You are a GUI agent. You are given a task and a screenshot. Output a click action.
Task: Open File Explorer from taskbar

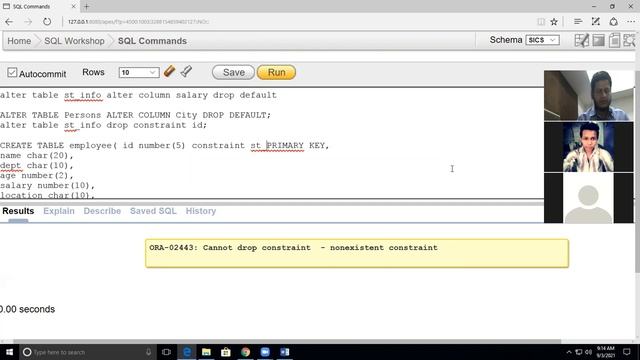click(x=206, y=352)
